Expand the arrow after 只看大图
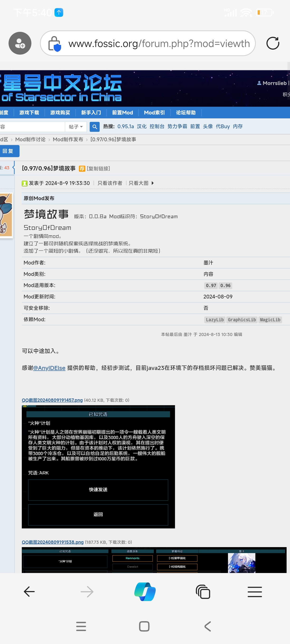This screenshot has width=290, height=644. (x=153, y=183)
